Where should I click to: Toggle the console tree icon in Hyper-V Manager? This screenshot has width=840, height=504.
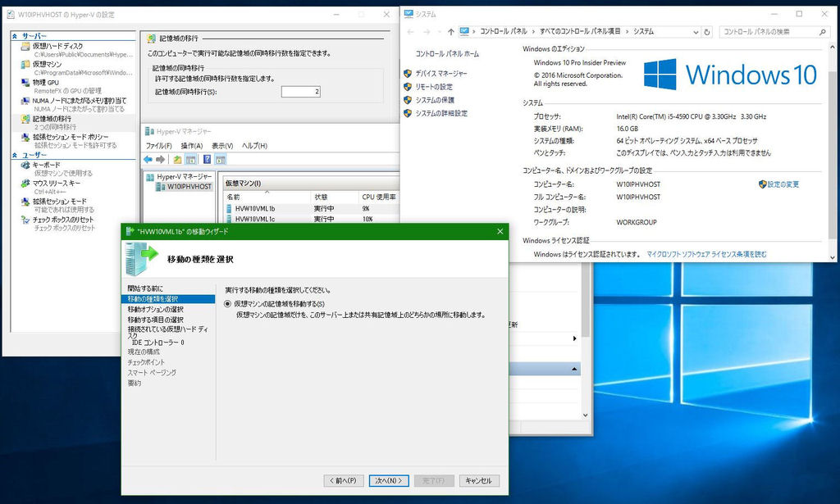[190, 160]
